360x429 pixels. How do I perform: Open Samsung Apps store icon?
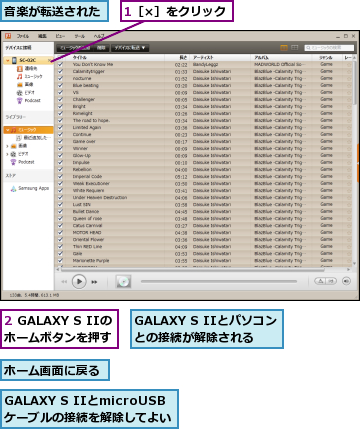(13, 189)
